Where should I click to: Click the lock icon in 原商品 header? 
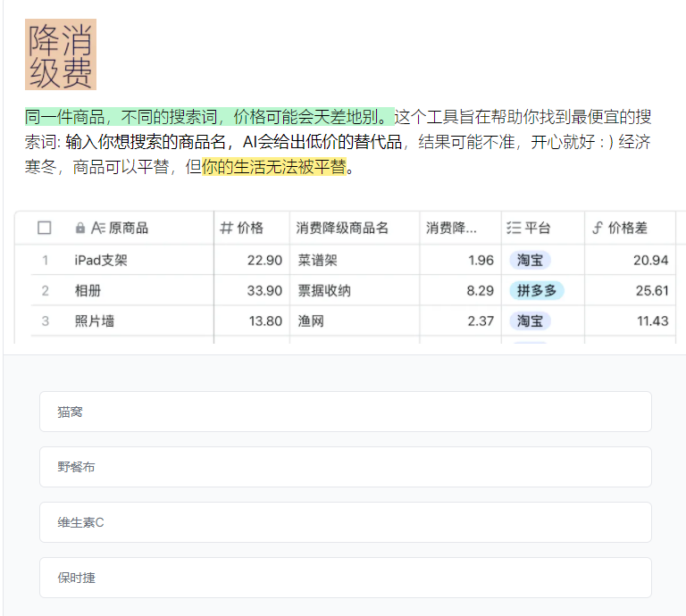point(81,229)
